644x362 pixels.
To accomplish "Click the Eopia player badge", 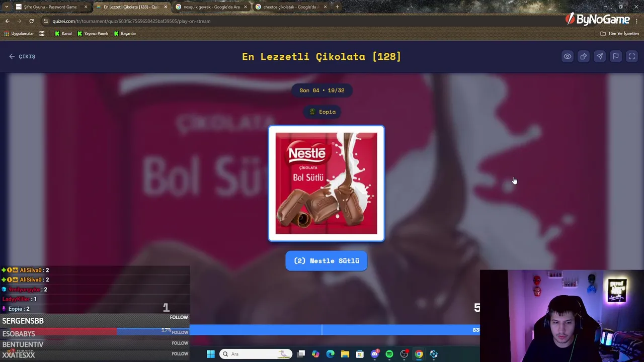I will coord(323,112).
